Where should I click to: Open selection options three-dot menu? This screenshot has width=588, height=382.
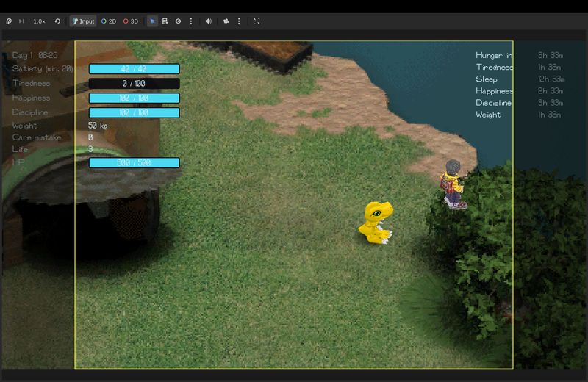[x=191, y=21]
